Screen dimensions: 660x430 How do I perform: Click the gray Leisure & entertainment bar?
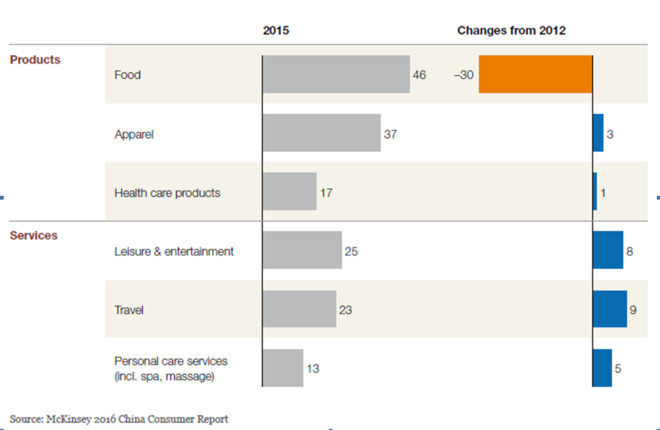pos(301,250)
